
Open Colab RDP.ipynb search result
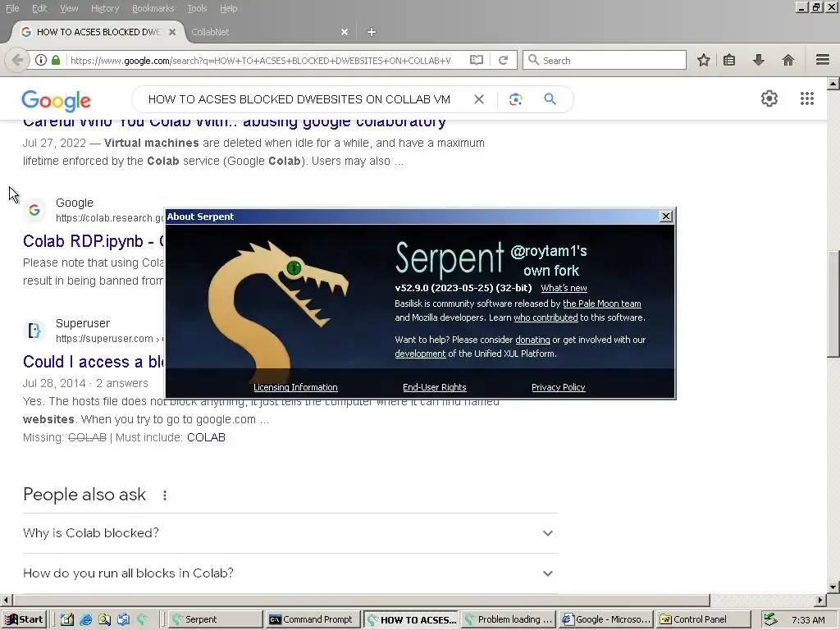pyautogui.click(x=94, y=241)
